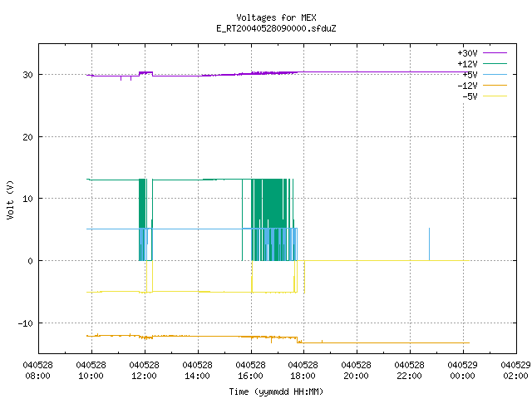Click the y-axis tick label 20
This screenshot has height=399, width=532.
(x=27, y=137)
